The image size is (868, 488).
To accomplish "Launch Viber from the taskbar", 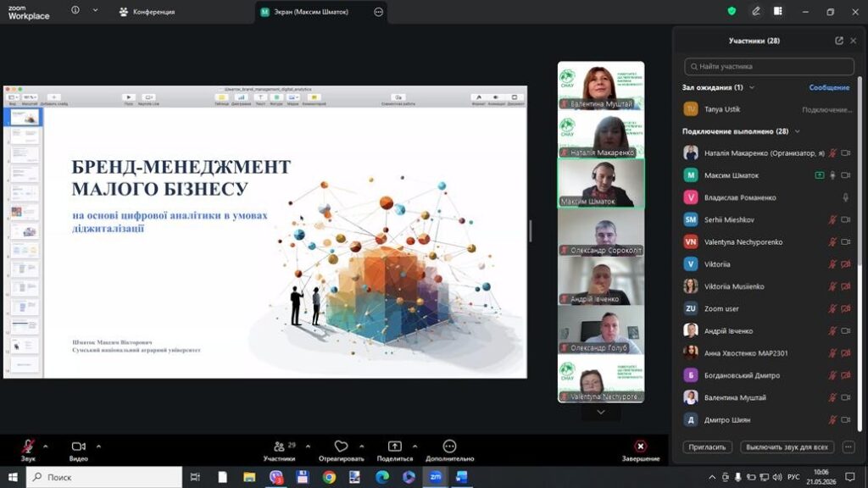I will [275, 477].
